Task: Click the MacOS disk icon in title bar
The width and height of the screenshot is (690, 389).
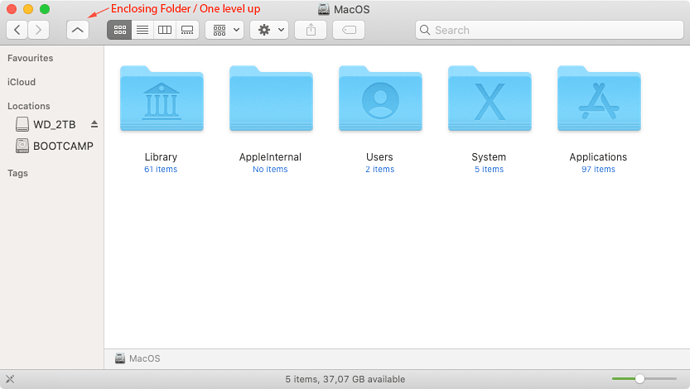Action: 324,9
